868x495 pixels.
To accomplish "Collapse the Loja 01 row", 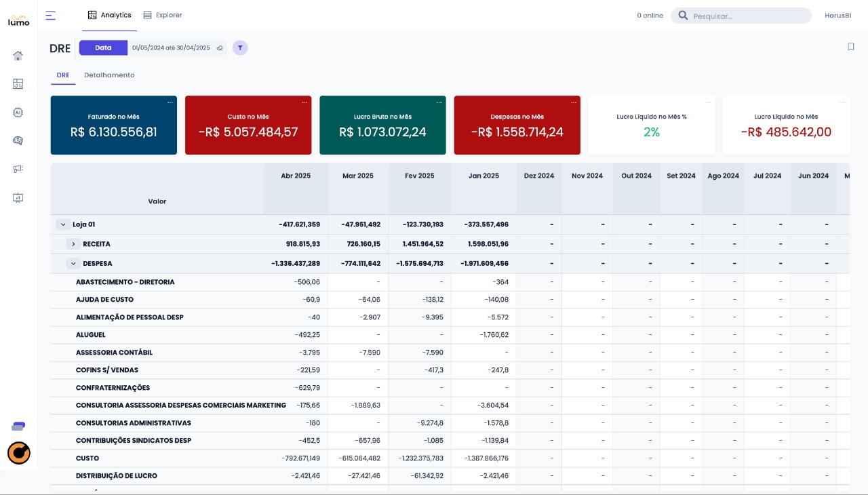I will pos(63,224).
